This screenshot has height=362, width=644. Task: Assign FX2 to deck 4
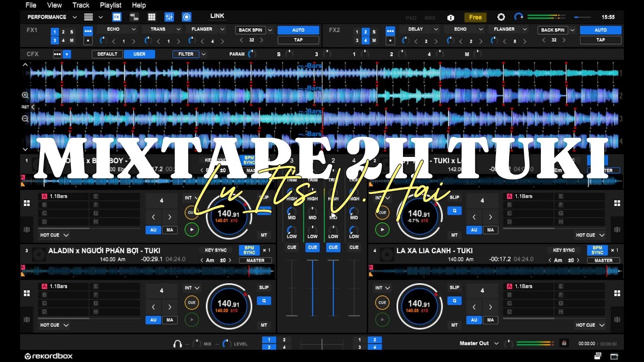coord(366,40)
